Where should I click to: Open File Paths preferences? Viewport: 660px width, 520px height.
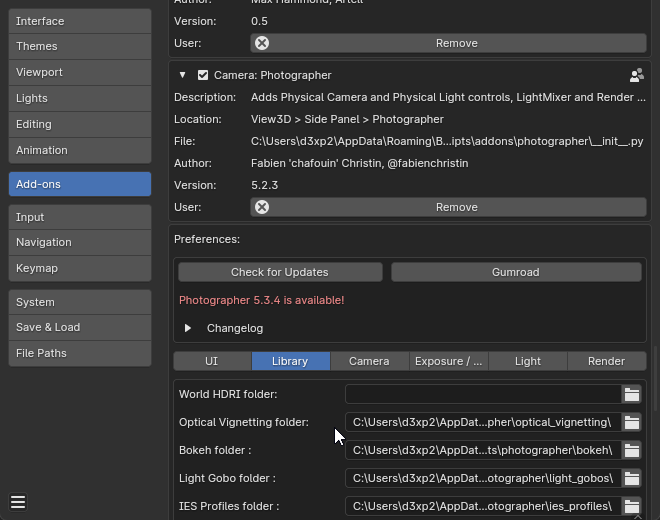pos(80,353)
